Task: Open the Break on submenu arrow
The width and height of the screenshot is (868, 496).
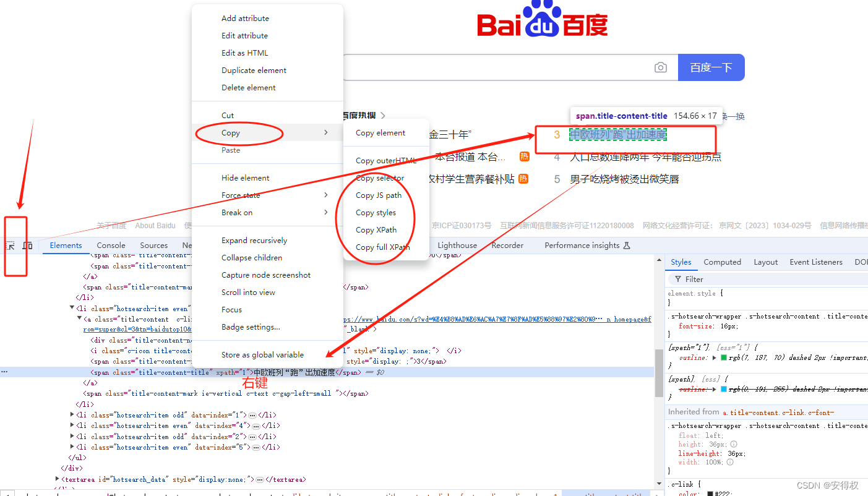Action: 326,212
